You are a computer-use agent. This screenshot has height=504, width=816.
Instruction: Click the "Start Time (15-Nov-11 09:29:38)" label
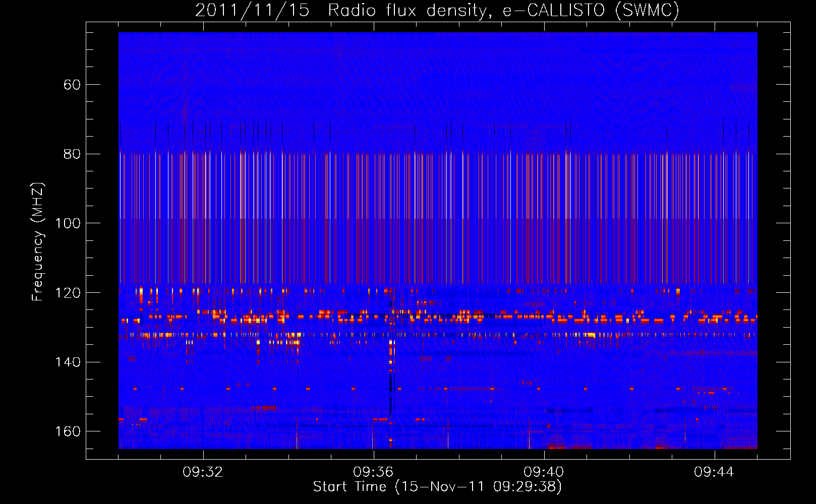point(437,487)
